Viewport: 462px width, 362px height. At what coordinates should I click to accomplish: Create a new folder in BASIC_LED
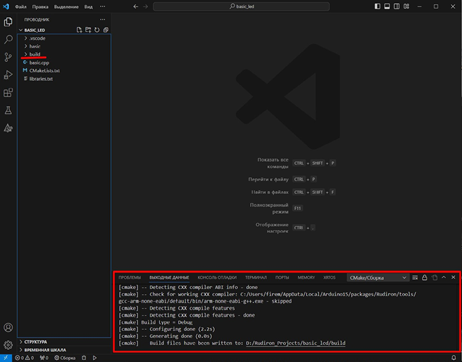click(88, 30)
